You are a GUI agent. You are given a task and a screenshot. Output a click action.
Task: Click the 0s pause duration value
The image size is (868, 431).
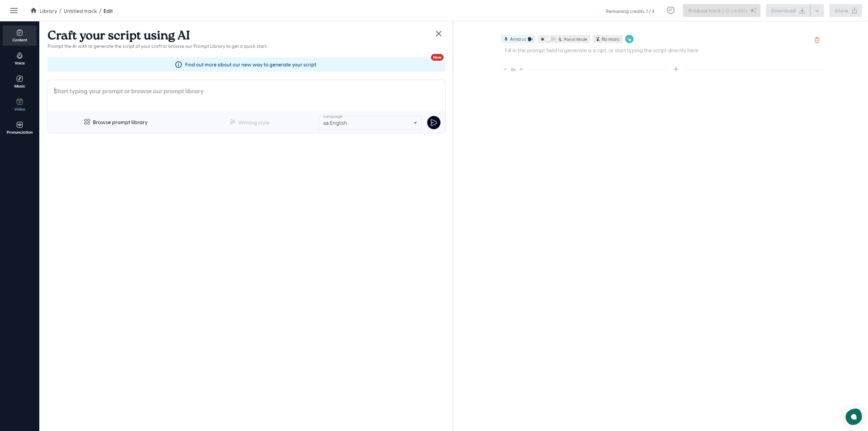pos(513,70)
